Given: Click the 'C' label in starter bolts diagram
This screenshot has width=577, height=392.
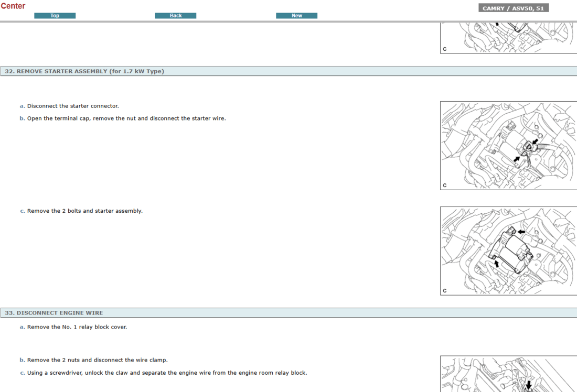Looking at the screenshot, I should [445, 291].
